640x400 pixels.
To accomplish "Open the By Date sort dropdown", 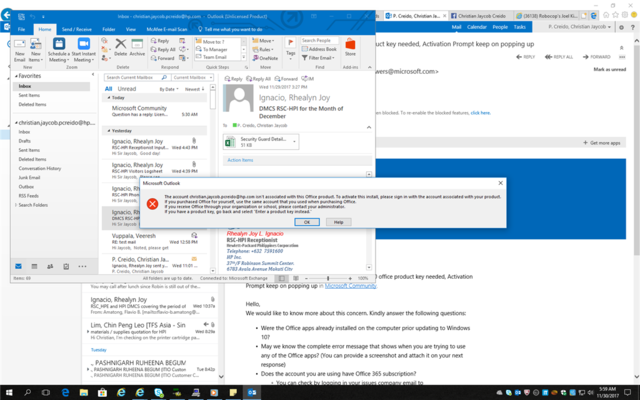I will [x=169, y=89].
